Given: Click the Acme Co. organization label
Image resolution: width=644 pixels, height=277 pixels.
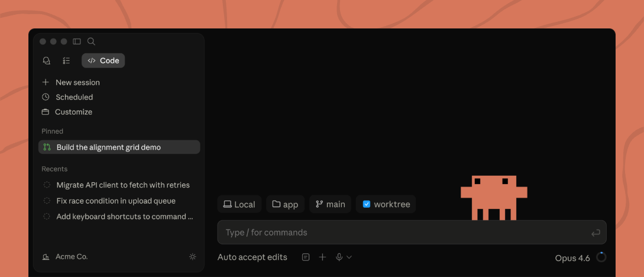Looking at the screenshot, I should point(72,257).
